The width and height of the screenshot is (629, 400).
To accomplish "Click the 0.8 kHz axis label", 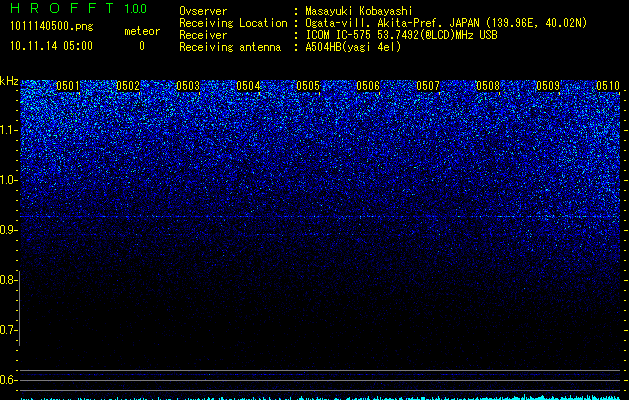I will 7,280.
